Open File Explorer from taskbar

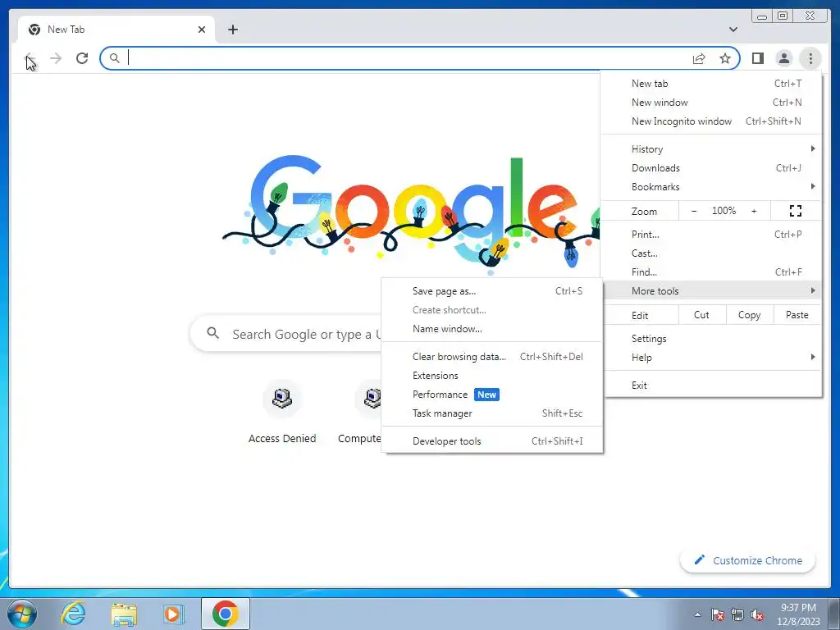[x=124, y=614]
